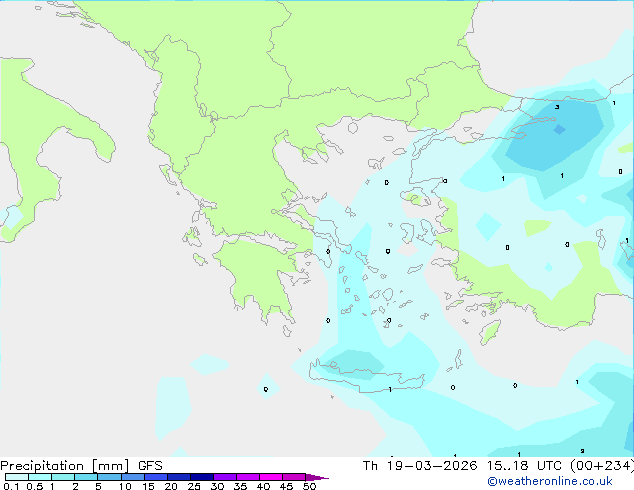Screen dimensions: 634x490
Task: Click the '0.1' legend scale label
Action: 11,486
